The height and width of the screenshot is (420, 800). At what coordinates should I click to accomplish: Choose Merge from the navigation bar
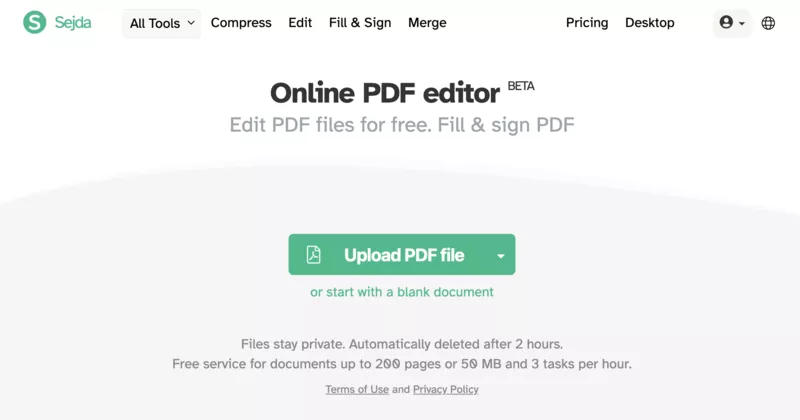pyautogui.click(x=427, y=23)
